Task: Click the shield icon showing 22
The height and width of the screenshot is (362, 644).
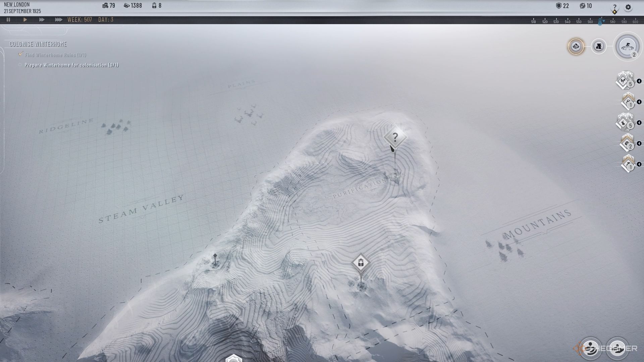Action: [558, 6]
